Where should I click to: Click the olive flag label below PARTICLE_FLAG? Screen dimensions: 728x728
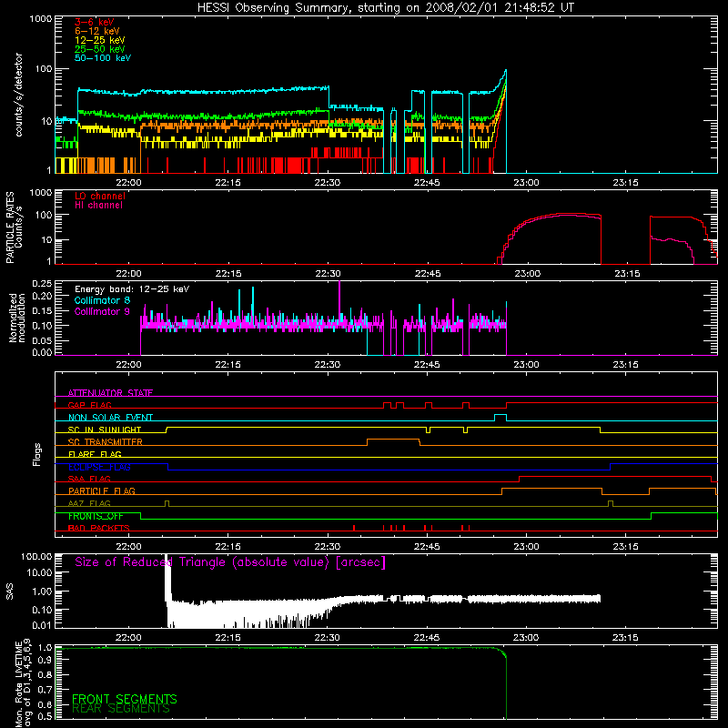[x=89, y=503]
